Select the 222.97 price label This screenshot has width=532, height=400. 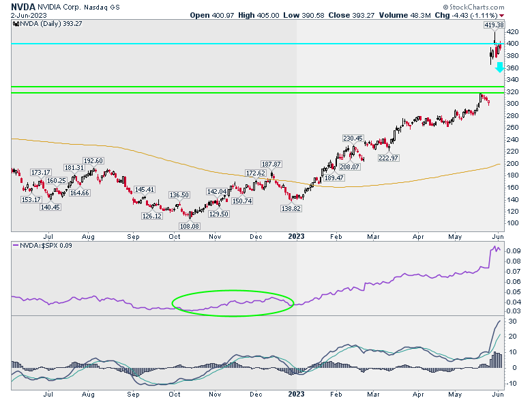389,158
